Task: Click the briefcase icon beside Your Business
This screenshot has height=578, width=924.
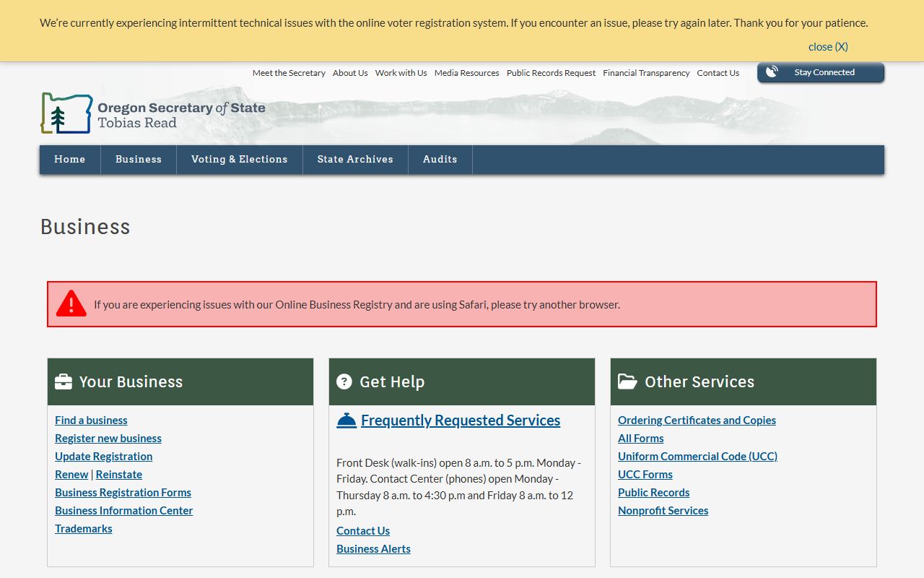Action: pos(64,381)
